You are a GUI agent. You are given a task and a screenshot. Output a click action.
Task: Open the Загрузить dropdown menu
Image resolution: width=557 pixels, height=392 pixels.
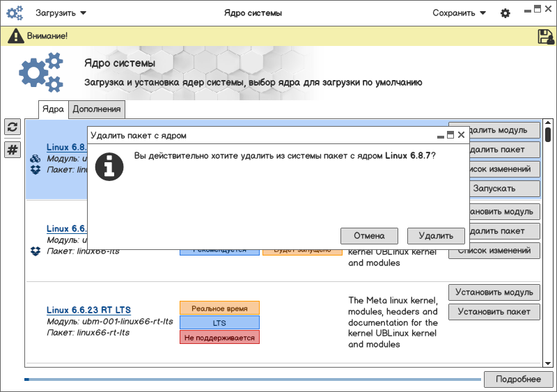[61, 13]
